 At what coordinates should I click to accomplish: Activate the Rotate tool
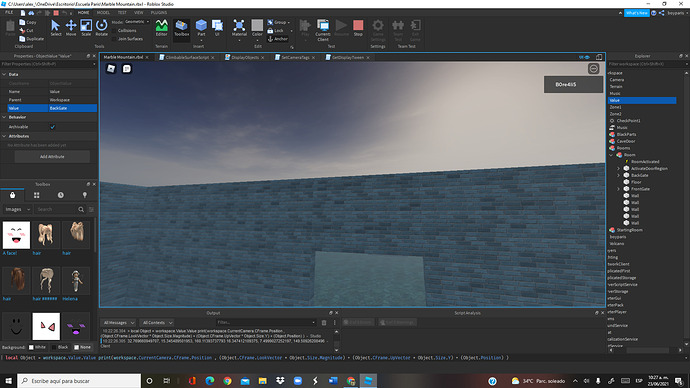pyautogui.click(x=101, y=28)
